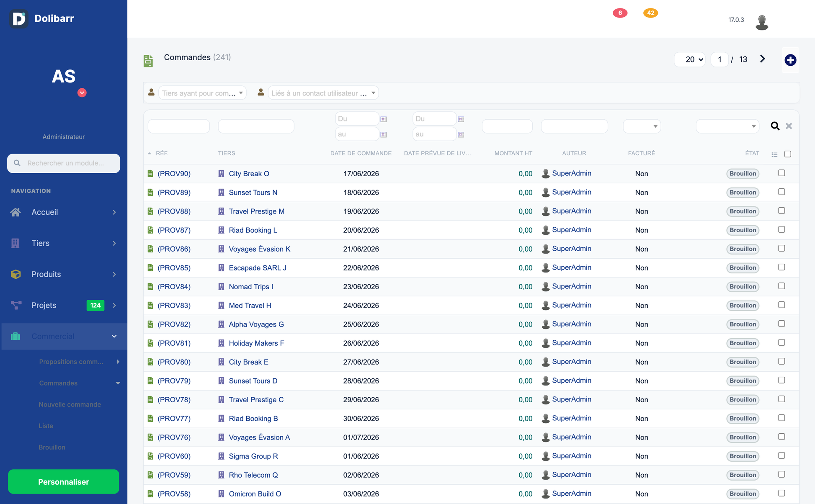Tick the checkbox for Med Travel H order
The image size is (815, 504).
tap(781, 305)
